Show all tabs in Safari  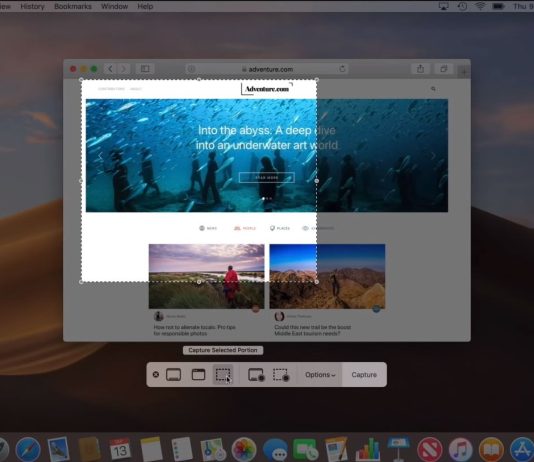(443, 69)
